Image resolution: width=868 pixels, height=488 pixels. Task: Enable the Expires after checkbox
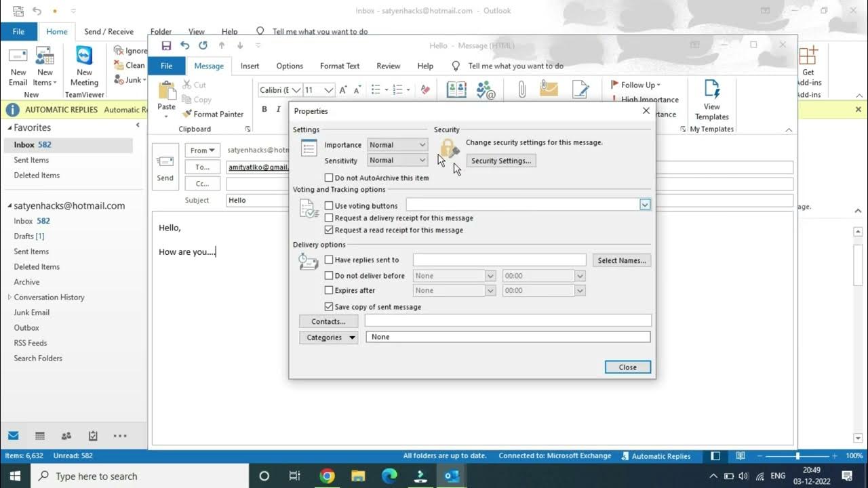click(329, 290)
